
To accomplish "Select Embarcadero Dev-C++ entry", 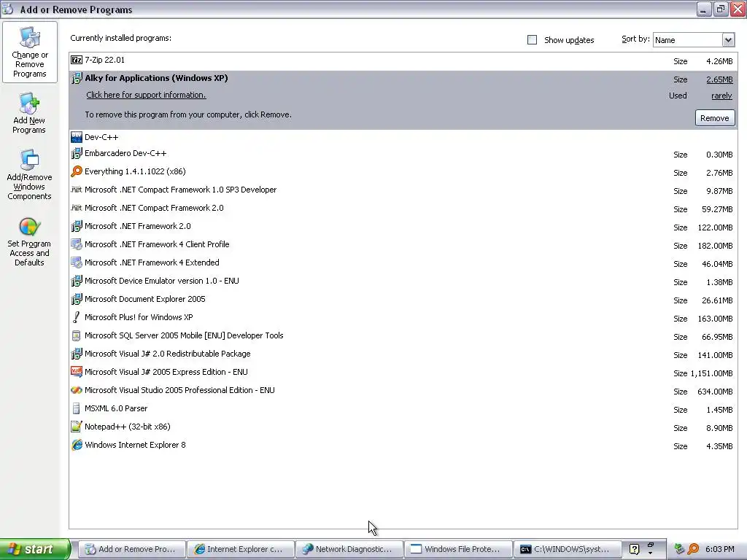I will point(403,154).
